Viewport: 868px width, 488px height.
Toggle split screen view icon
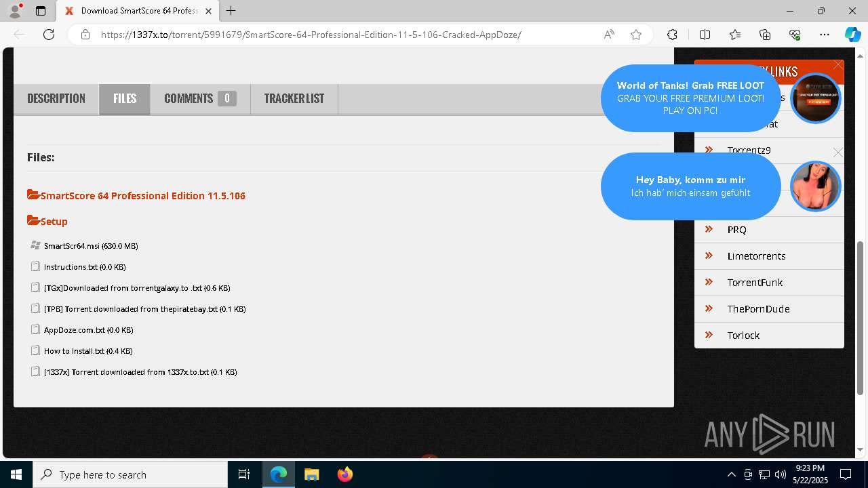click(705, 35)
